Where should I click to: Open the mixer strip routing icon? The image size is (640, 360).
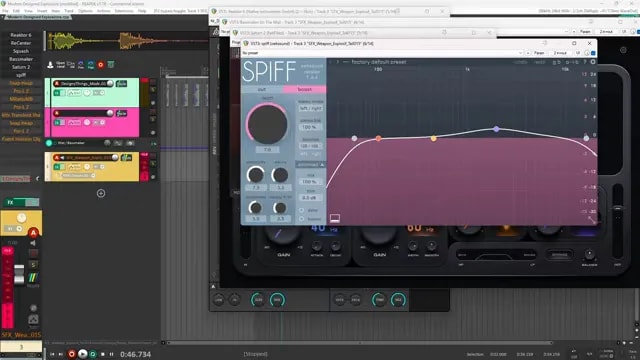[x=33, y=278]
